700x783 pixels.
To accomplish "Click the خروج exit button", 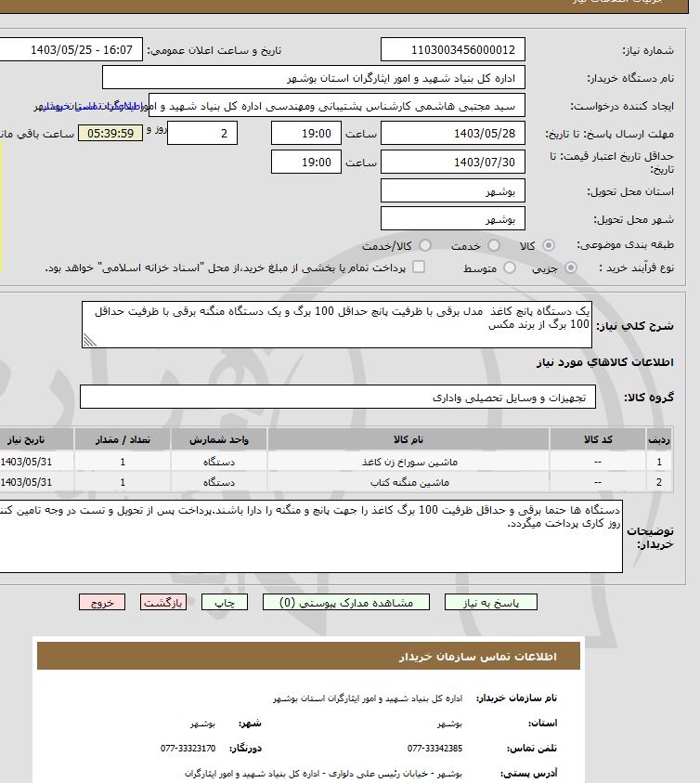I will coord(102,602).
